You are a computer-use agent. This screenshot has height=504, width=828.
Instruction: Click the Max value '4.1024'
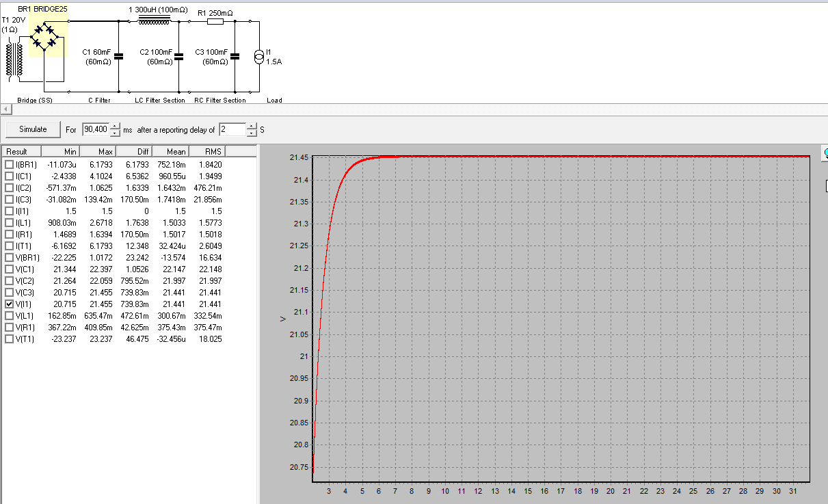coord(101,176)
